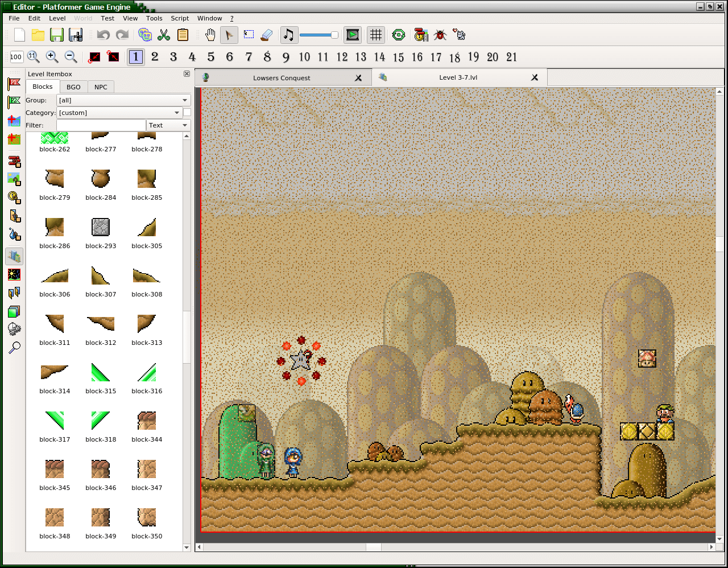Open the Category dropdown showing [custom]
Viewport: 728px width, 568px height.
[x=119, y=113]
